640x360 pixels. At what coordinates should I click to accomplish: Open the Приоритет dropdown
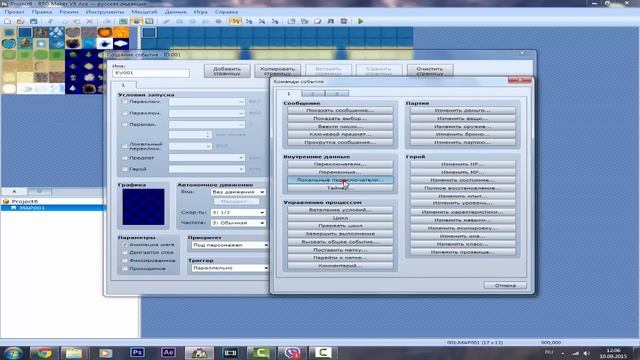click(x=230, y=245)
